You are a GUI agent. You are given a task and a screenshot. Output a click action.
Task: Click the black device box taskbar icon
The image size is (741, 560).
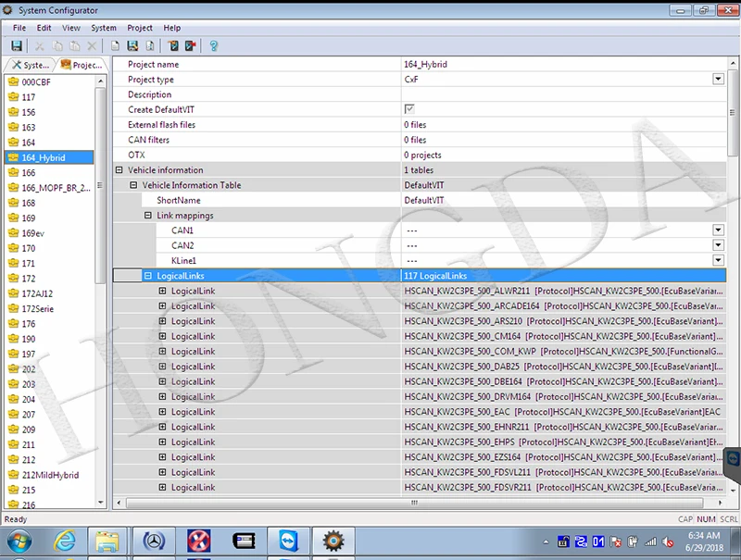244,541
